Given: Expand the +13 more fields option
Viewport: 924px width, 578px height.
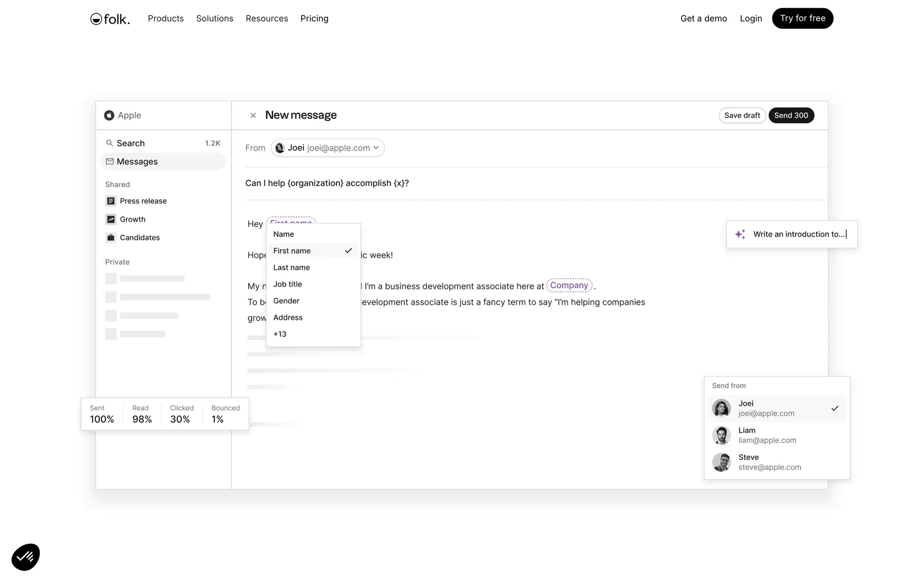Looking at the screenshot, I should click(x=280, y=334).
